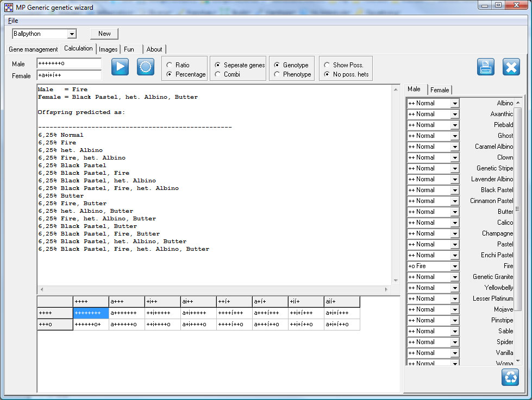This screenshot has height=400, width=532.
Task: Select the Ratio radio button
Action: coord(170,65)
